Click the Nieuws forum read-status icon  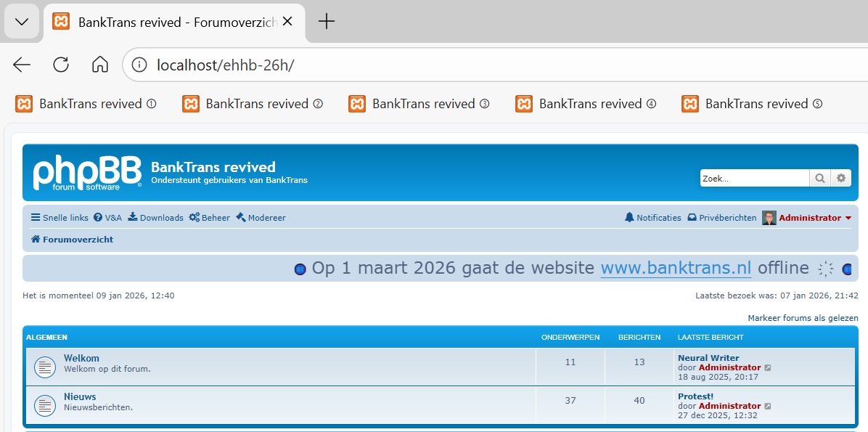coord(45,405)
